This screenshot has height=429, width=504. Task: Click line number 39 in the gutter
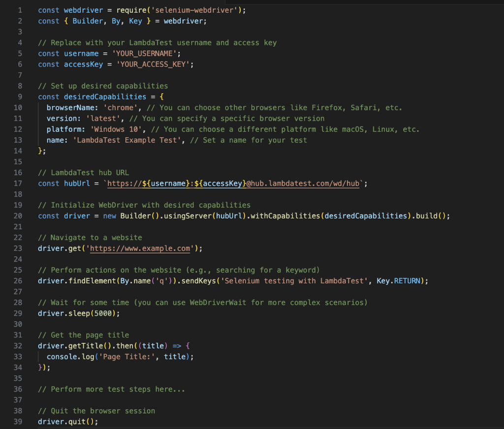18,422
